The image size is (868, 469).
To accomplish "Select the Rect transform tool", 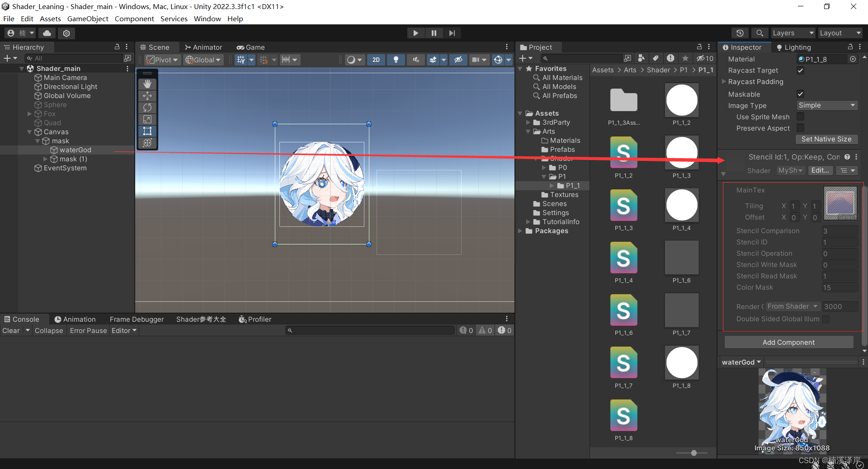I will (147, 131).
